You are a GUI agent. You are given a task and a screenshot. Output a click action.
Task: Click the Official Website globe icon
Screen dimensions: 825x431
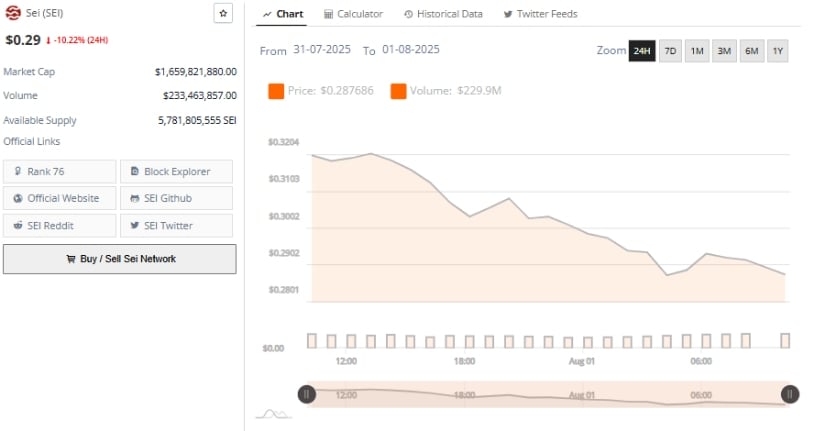(18, 198)
